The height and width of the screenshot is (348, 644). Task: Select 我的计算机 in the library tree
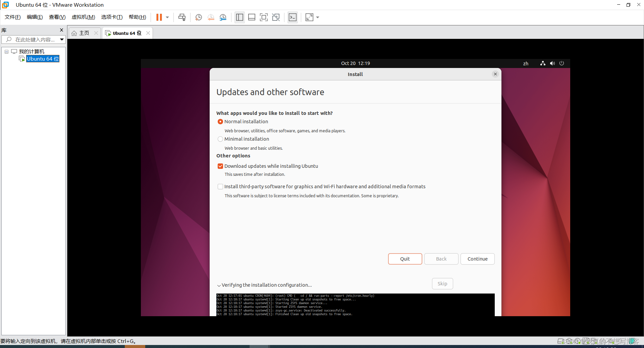coord(32,52)
